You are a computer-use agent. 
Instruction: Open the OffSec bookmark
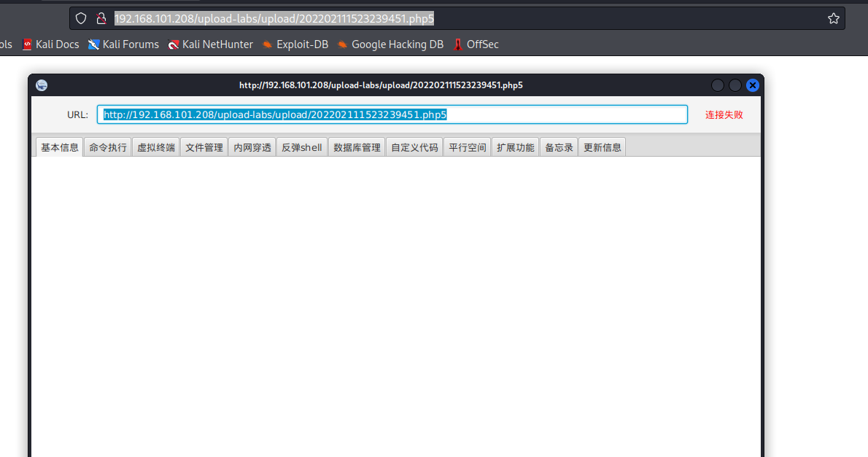[476, 44]
